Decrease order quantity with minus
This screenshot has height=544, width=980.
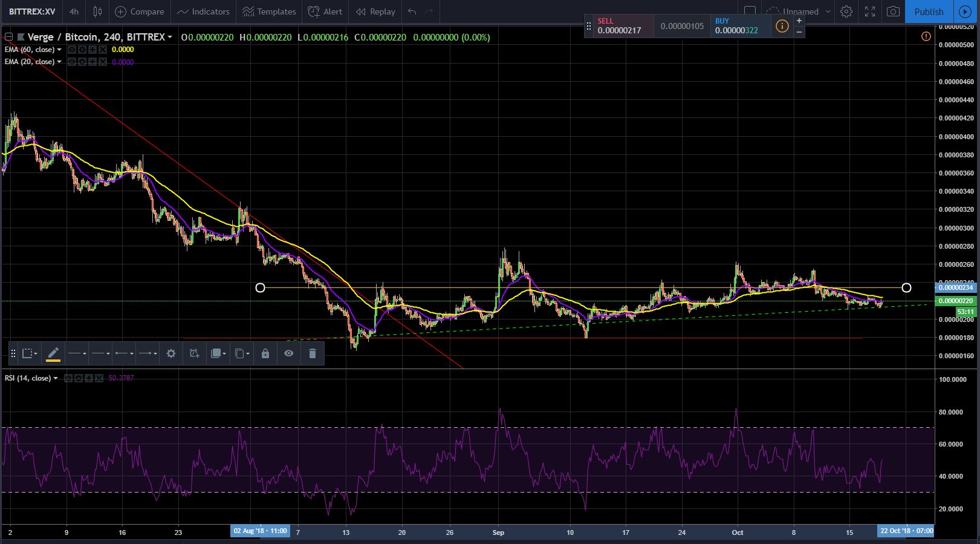(799, 31)
